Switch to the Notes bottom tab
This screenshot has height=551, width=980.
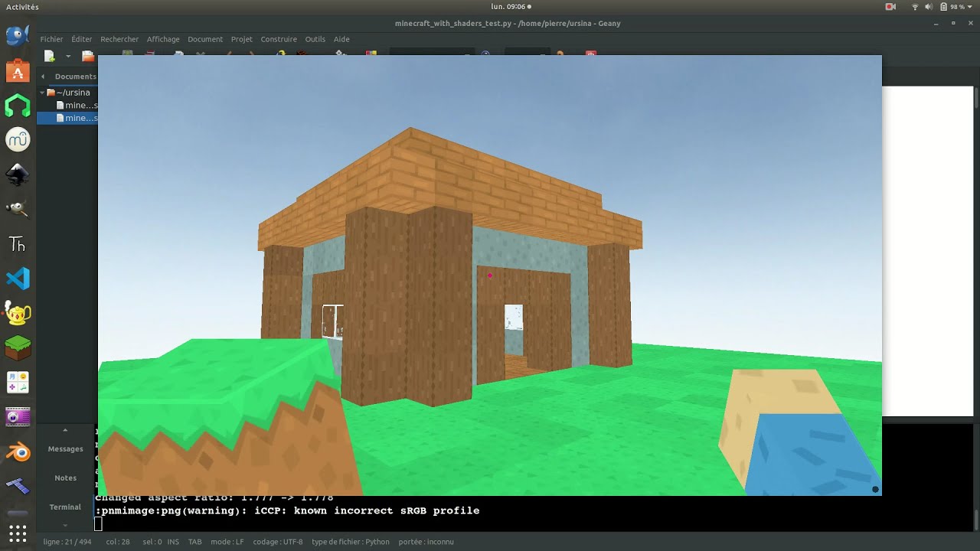[65, 478]
